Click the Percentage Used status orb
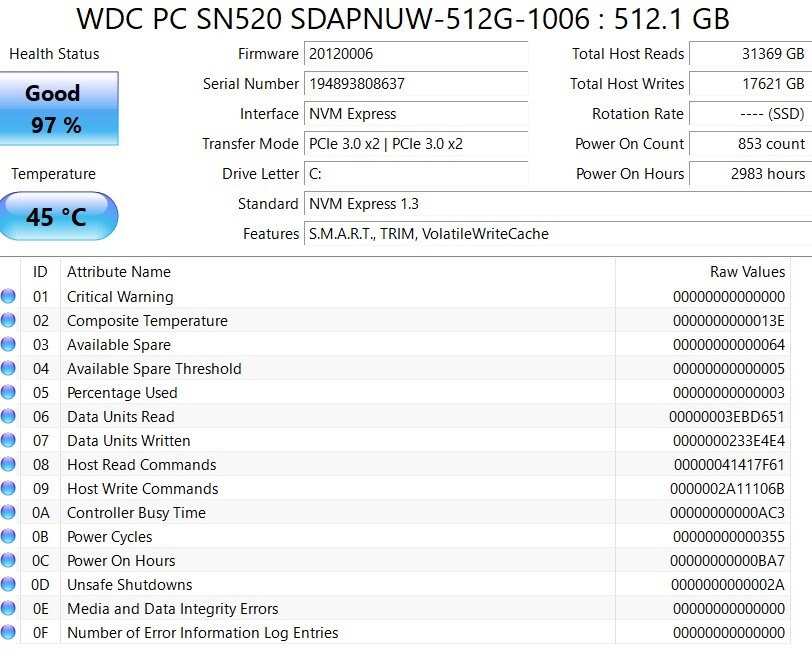 click(x=8, y=392)
